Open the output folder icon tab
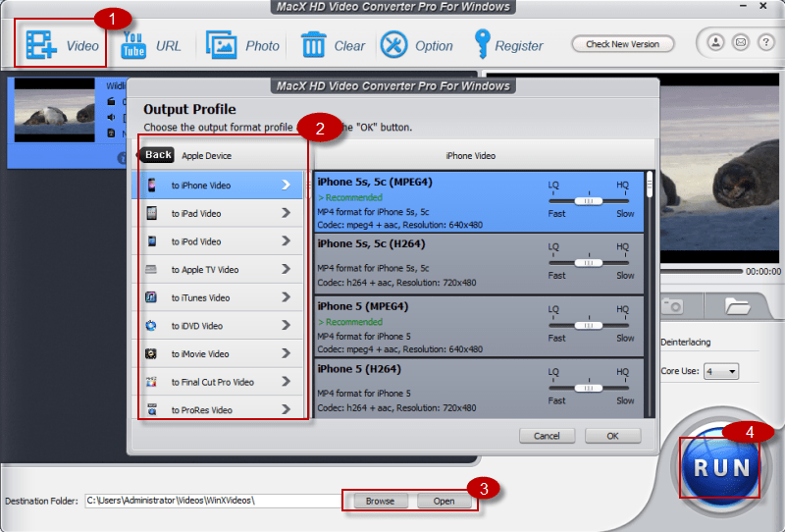Viewport: 785px width, 532px height. pyautogui.click(x=737, y=305)
